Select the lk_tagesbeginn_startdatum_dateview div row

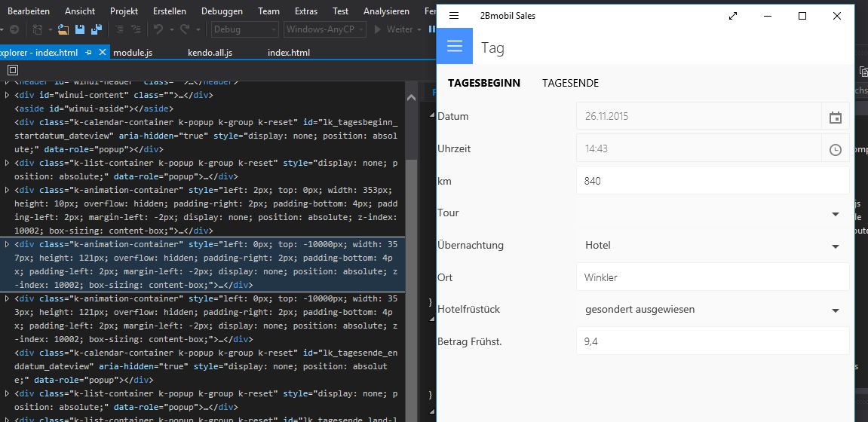click(x=203, y=136)
